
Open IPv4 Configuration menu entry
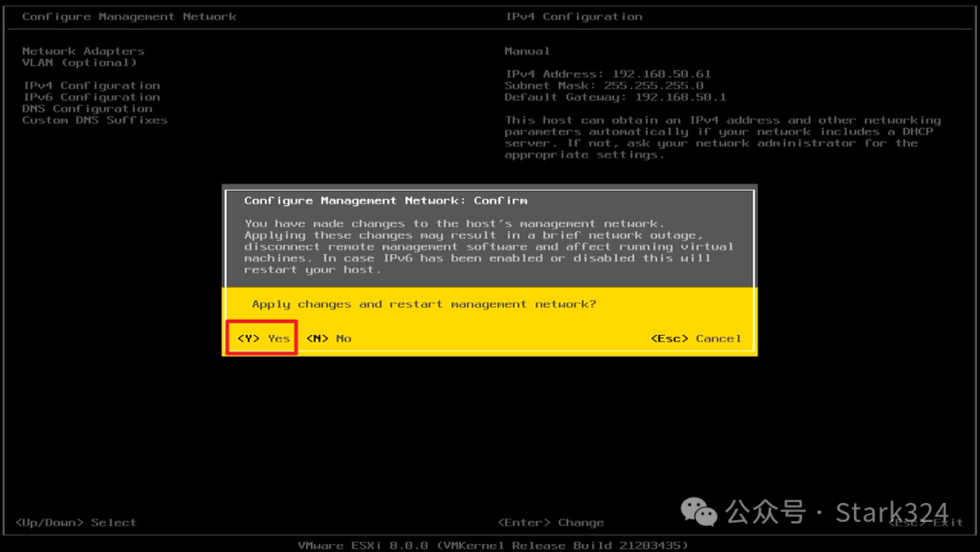(x=92, y=85)
